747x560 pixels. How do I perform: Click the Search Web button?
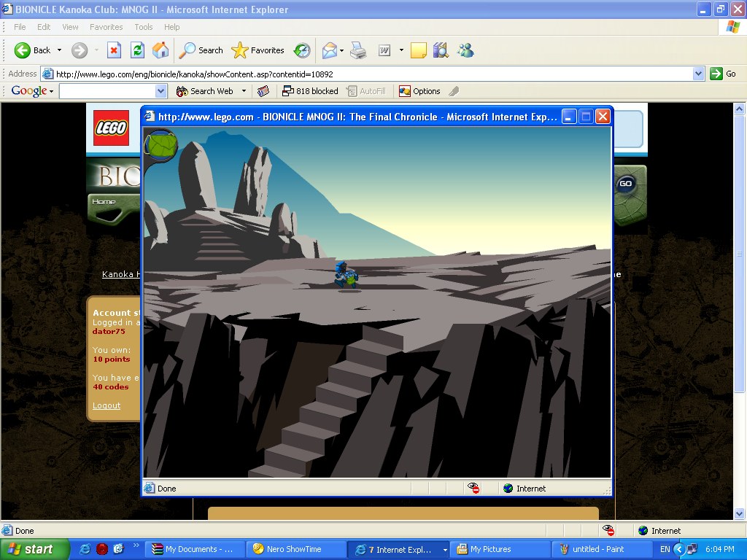click(x=205, y=91)
